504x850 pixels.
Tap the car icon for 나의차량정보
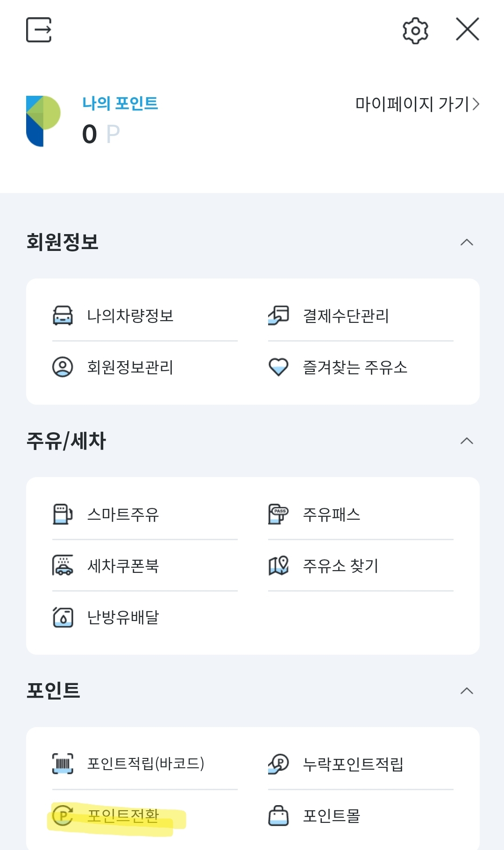63,315
